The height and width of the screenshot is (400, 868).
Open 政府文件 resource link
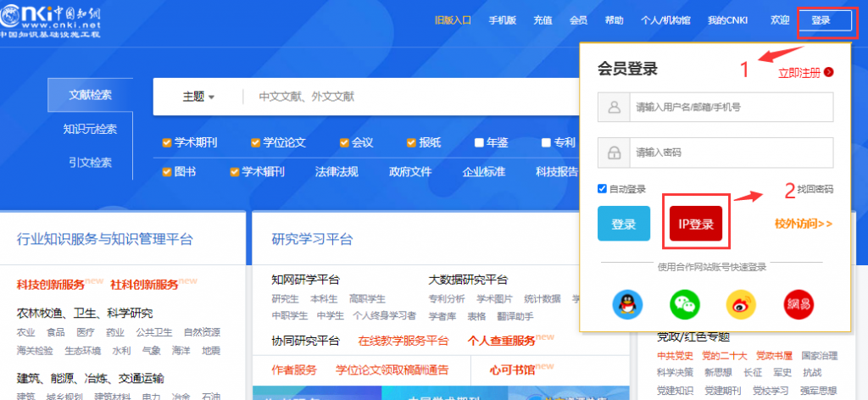click(x=410, y=172)
